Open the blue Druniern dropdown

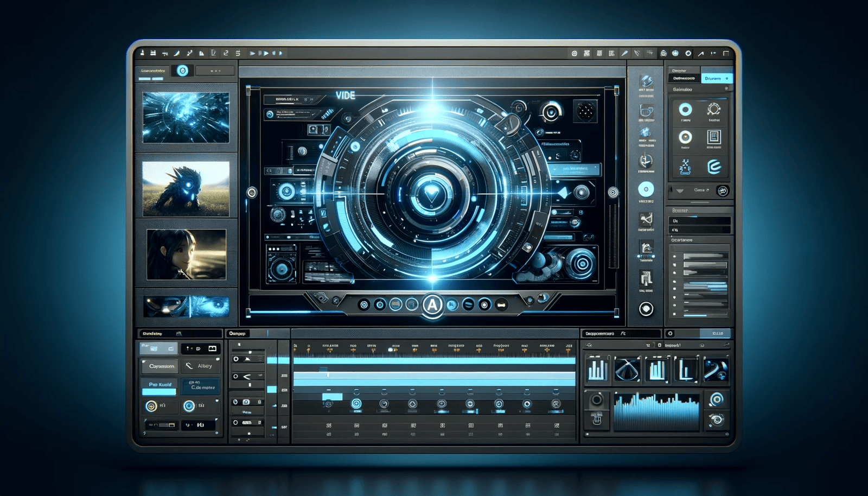click(x=717, y=79)
